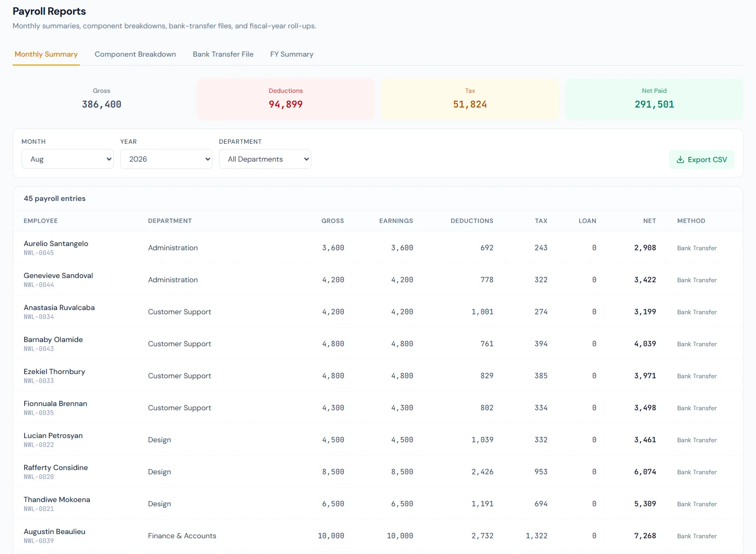
Task: Select the FY Summary tab
Action: coord(292,54)
